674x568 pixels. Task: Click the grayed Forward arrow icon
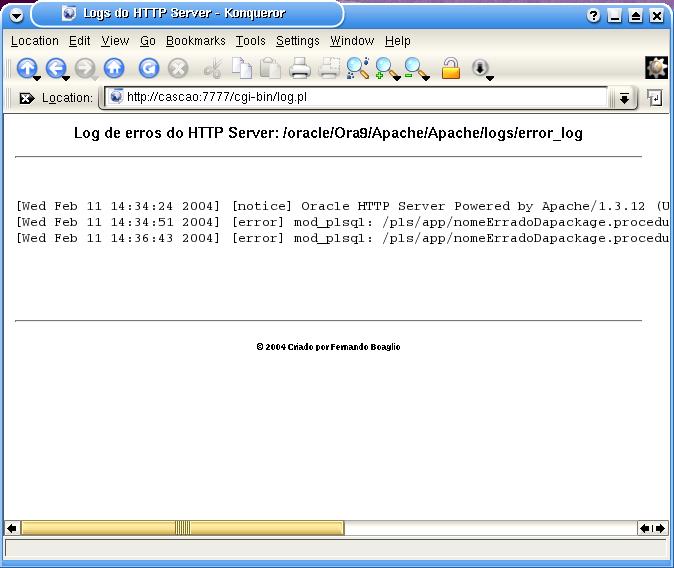[85, 68]
